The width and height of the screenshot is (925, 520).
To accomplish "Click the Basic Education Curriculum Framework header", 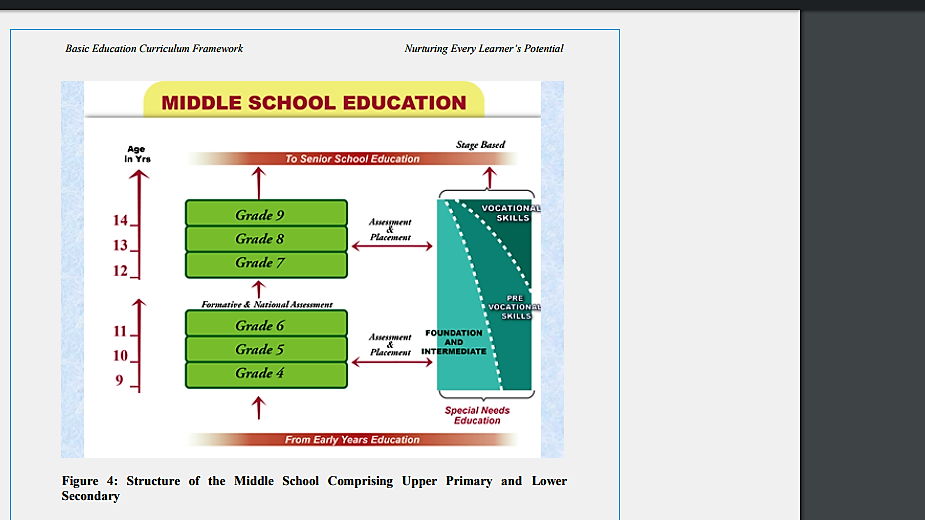I will [154, 48].
